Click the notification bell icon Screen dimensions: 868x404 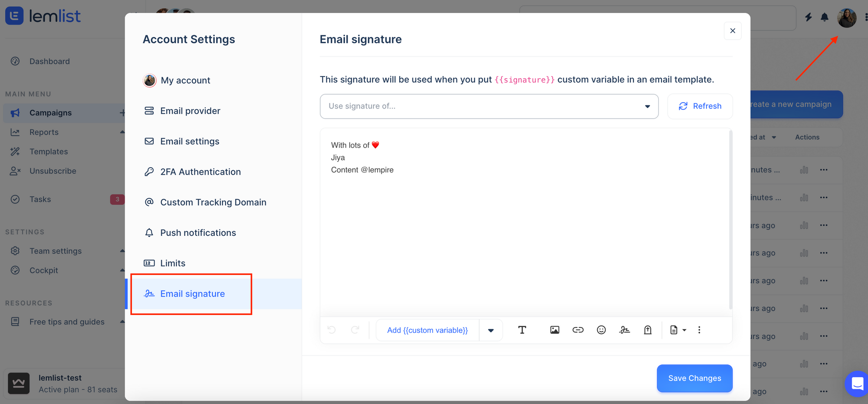(x=825, y=17)
